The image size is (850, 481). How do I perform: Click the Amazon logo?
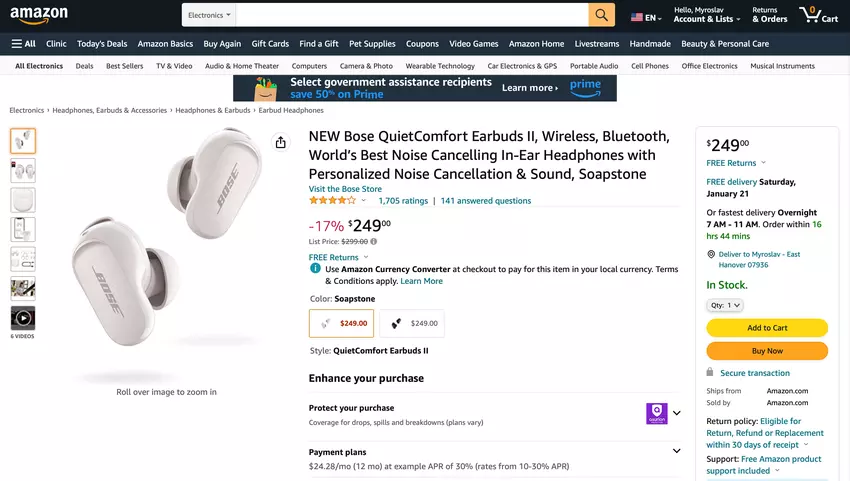[40, 15]
